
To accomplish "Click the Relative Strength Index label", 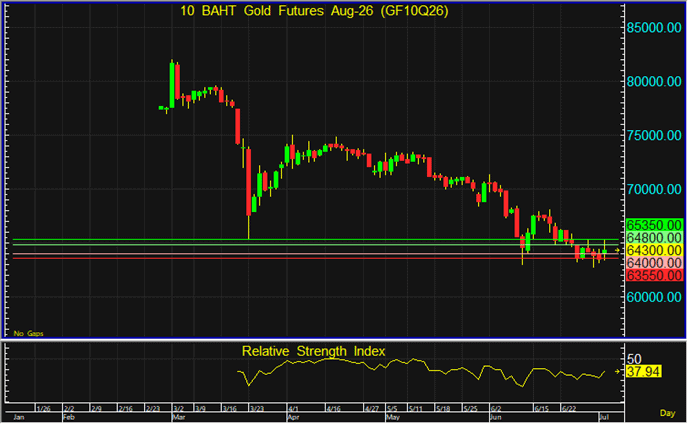I will [313, 352].
